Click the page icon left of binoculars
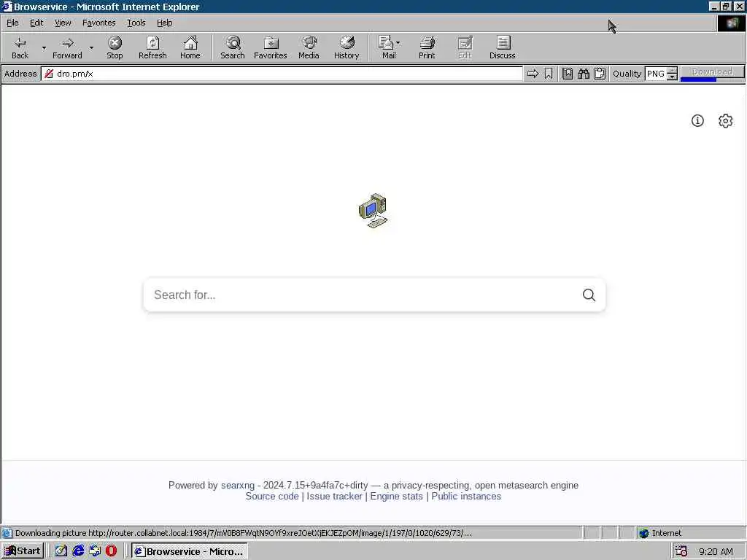This screenshot has width=747, height=560. (568, 74)
